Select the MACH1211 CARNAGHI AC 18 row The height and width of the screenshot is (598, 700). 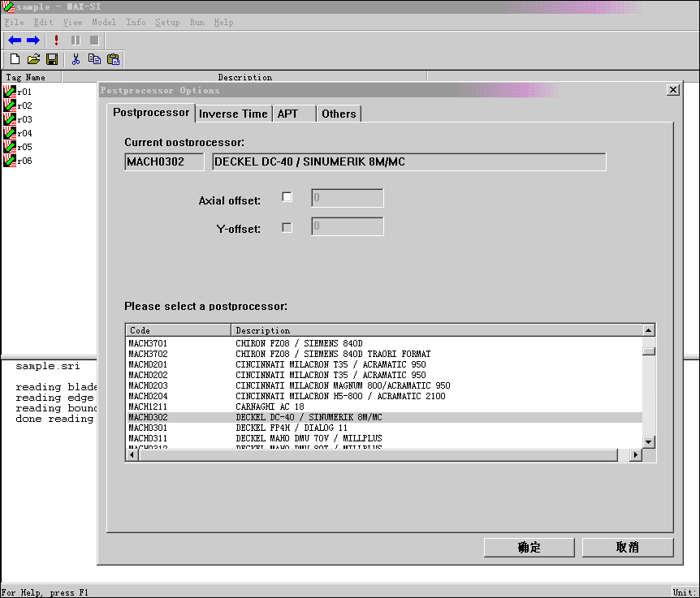[384, 407]
